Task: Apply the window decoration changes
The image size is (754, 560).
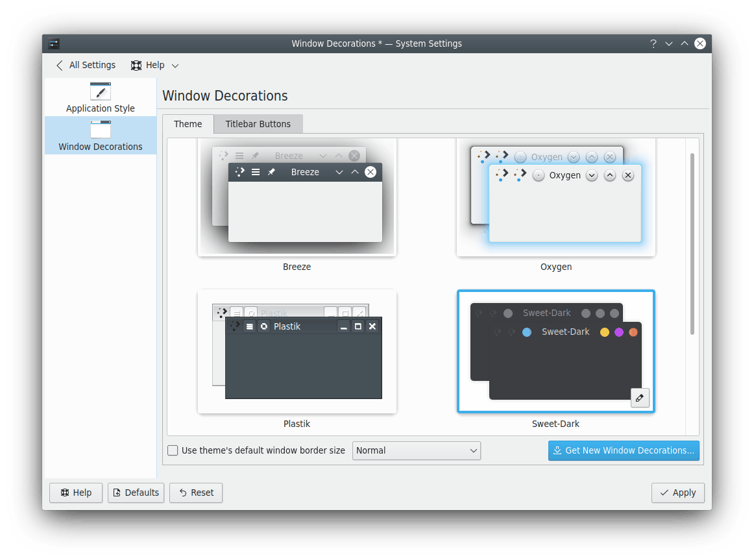Action: (678, 493)
